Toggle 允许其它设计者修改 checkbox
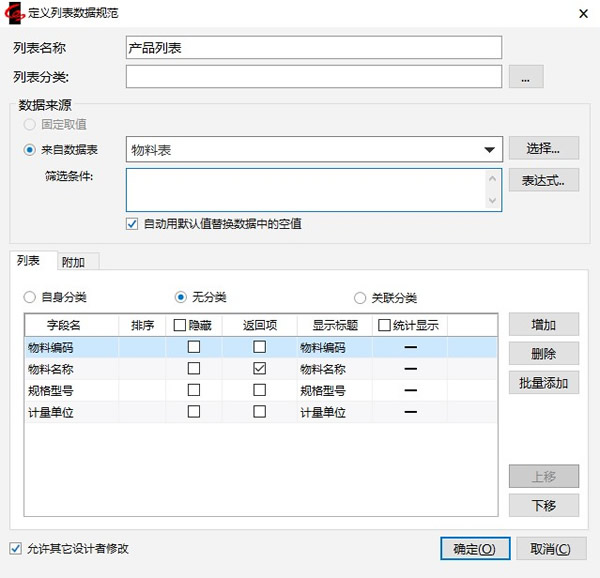600x578 pixels. (x=15, y=548)
